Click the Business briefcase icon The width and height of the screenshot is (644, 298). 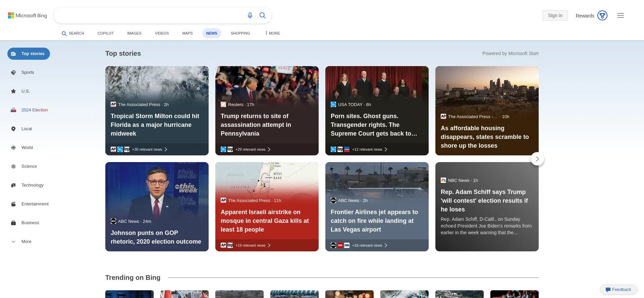point(13,223)
